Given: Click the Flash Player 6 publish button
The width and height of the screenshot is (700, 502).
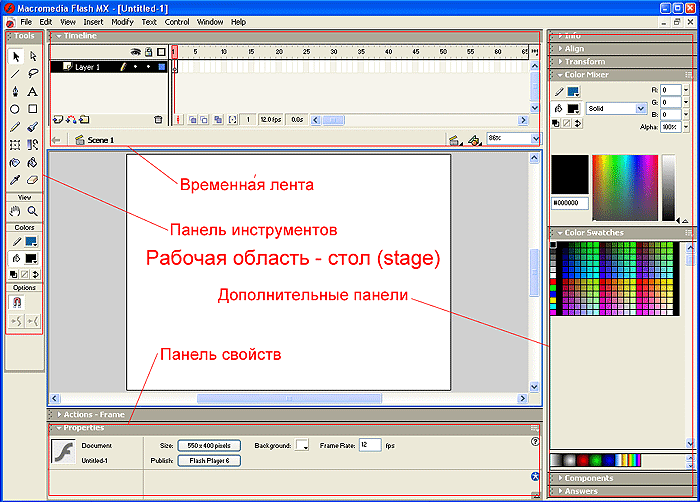Looking at the screenshot, I should tap(209, 460).
